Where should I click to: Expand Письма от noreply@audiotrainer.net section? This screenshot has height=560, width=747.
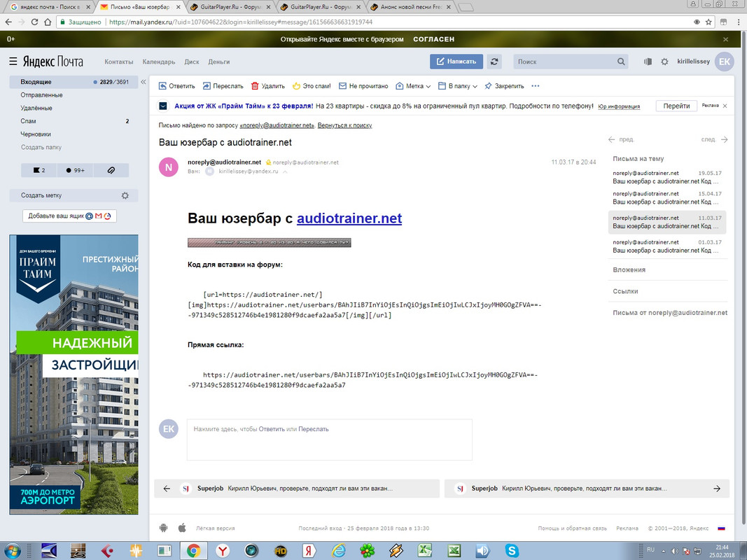pyautogui.click(x=670, y=313)
